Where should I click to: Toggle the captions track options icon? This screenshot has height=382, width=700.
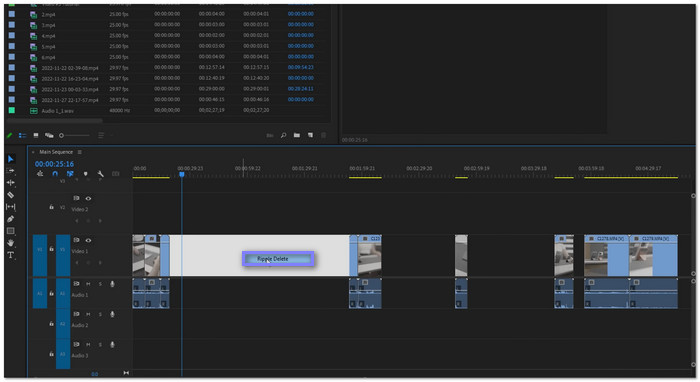(116, 174)
